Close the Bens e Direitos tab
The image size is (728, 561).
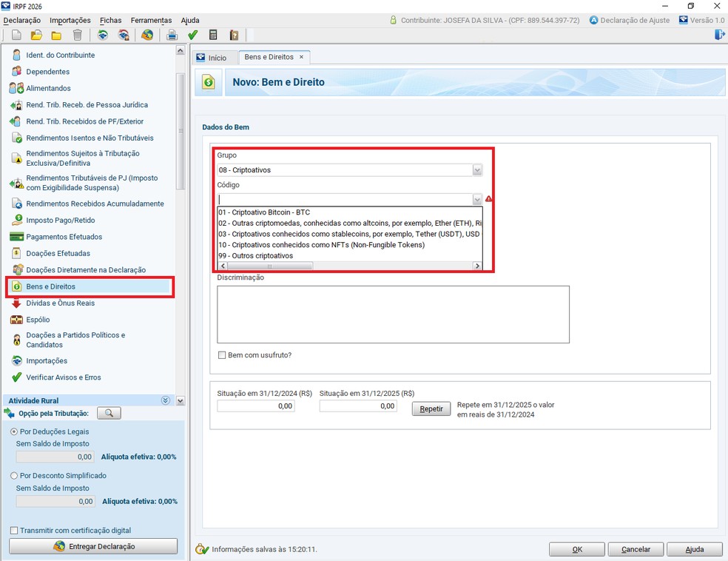tap(301, 57)
